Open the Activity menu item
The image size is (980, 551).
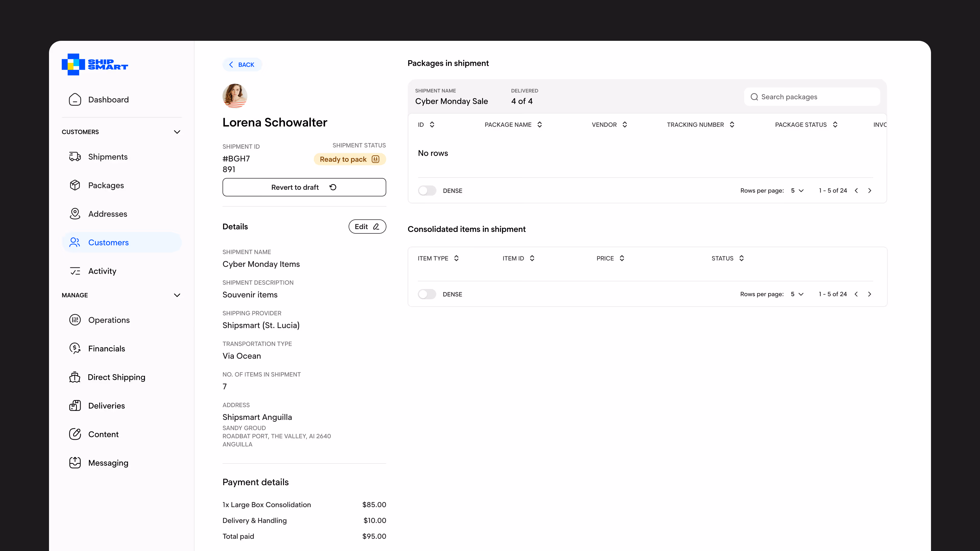tap(102, 271)
